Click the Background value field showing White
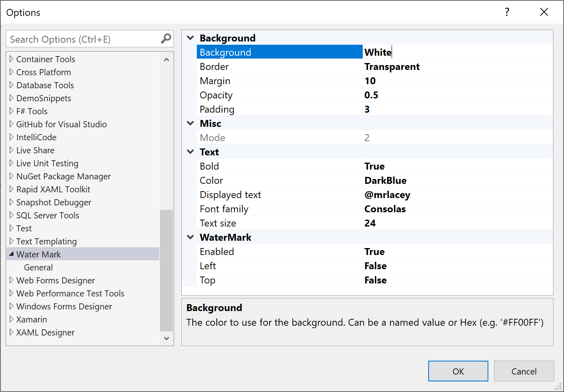This screenshot has width=564, height=392. (x=457, y=52)
